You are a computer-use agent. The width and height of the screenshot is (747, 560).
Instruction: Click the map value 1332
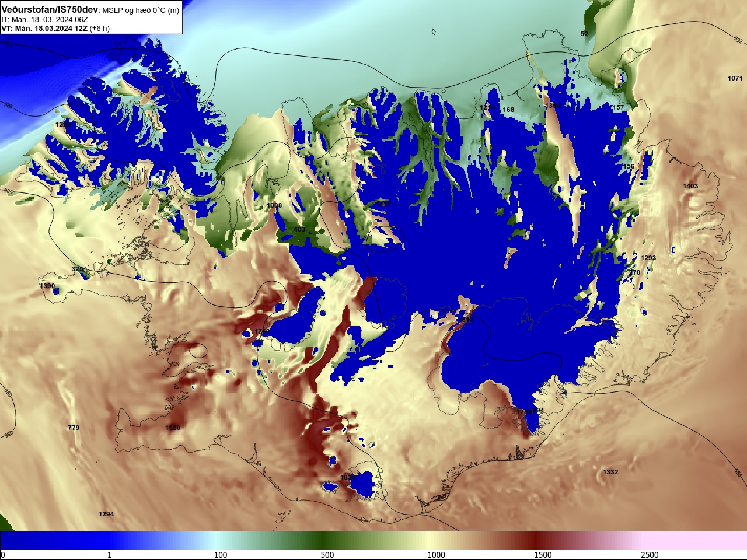click(610, 472)
